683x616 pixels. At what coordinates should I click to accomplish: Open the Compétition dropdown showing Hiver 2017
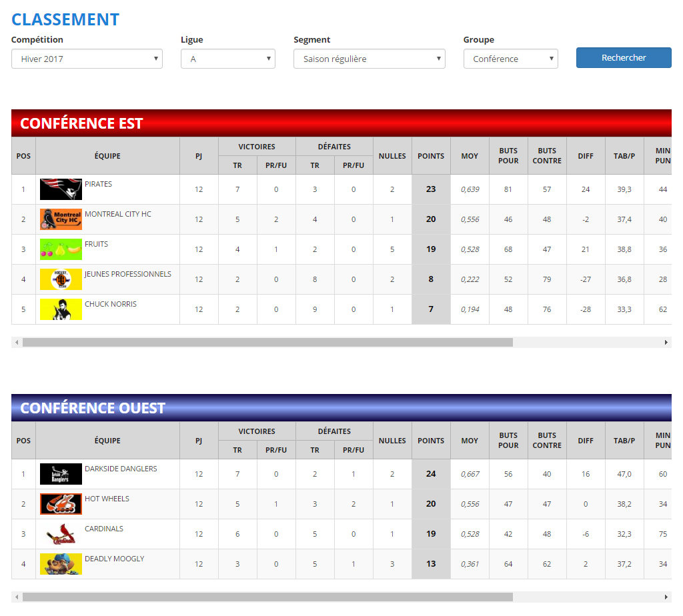[87, 59]
